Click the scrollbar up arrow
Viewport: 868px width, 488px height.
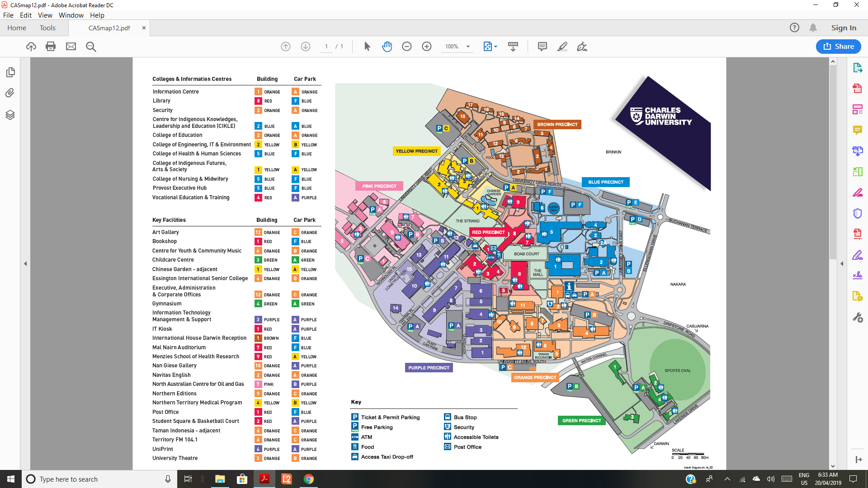coord(833,61)
